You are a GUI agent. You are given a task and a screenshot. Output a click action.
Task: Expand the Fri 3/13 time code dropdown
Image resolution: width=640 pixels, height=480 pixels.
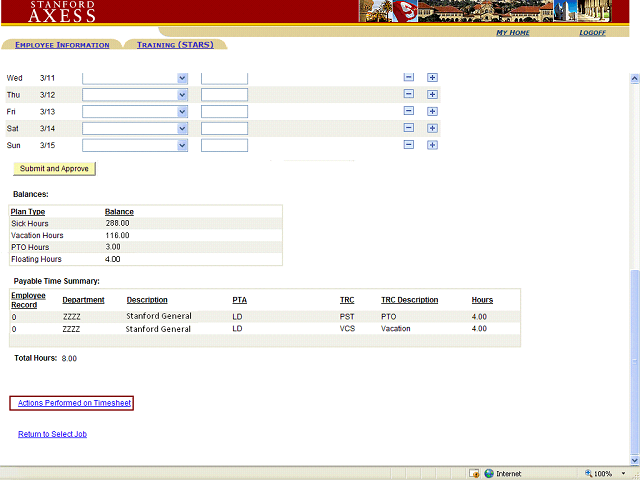[182, 112]
